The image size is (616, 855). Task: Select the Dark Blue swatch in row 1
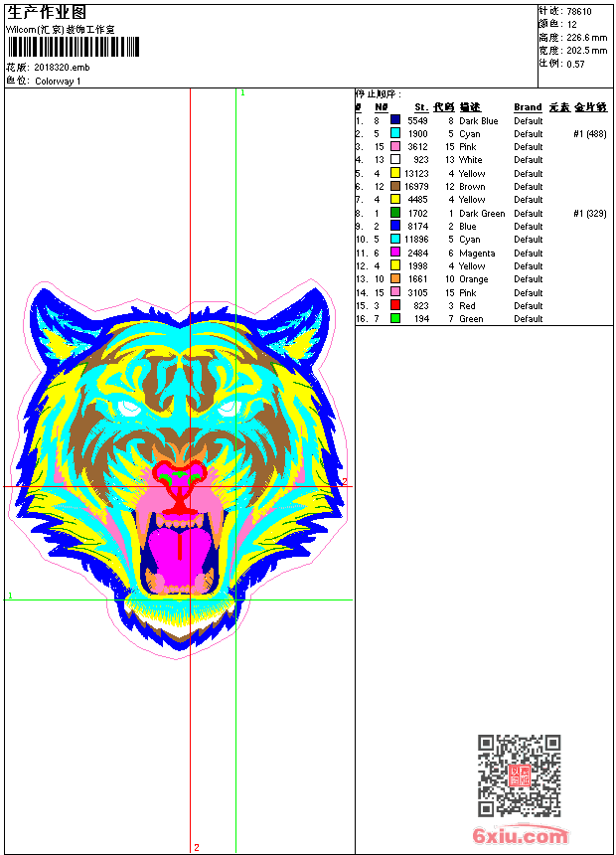coord(395,120)
